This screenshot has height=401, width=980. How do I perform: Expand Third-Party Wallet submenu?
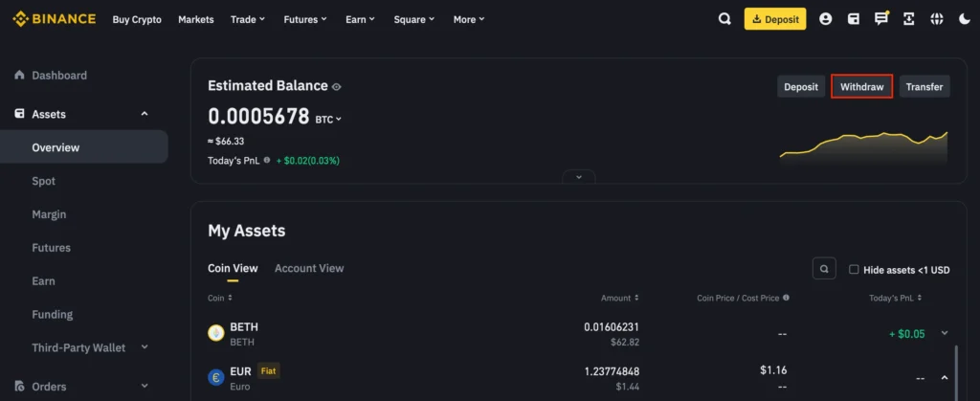[x=145, y=347]
